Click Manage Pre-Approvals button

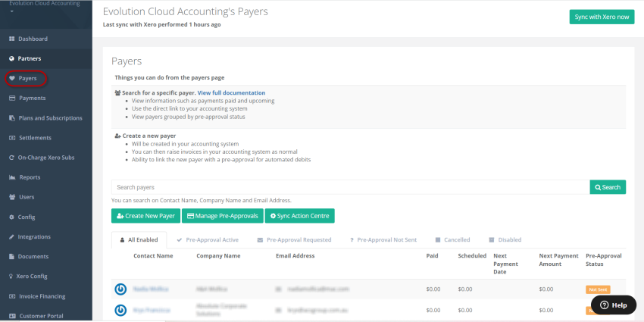[x=223, y=216]
